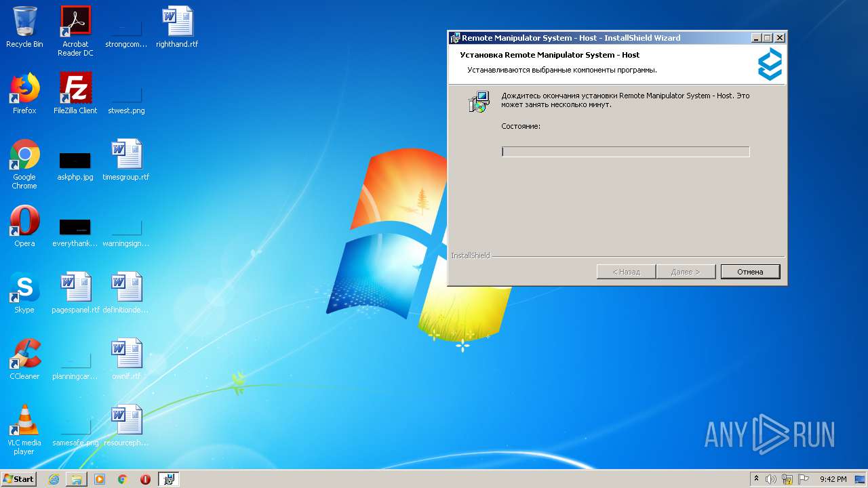Open Windows Explorer from the taskbar
868x488 pixels.
click(77, 479)
